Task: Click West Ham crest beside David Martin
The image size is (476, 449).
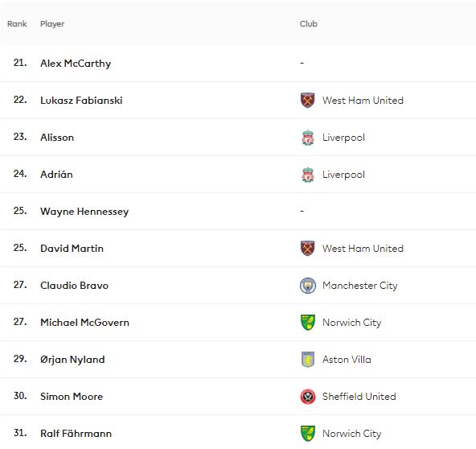Action: 307,248
